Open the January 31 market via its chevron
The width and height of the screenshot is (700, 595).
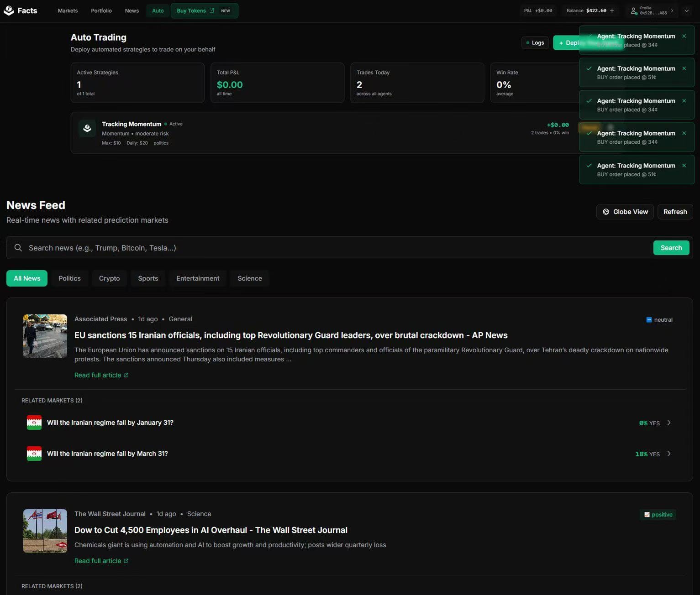pyautogui.click(x=669, y=423)
